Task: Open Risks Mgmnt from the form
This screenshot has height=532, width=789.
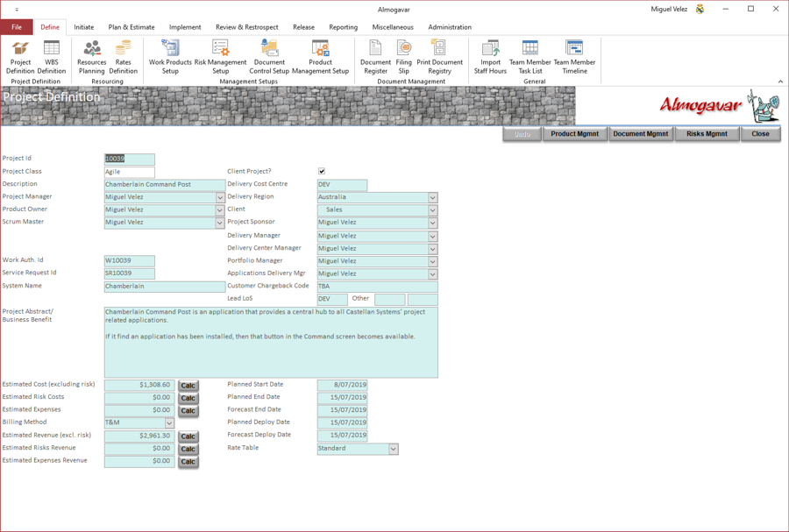Action: [x=707, y=134]
